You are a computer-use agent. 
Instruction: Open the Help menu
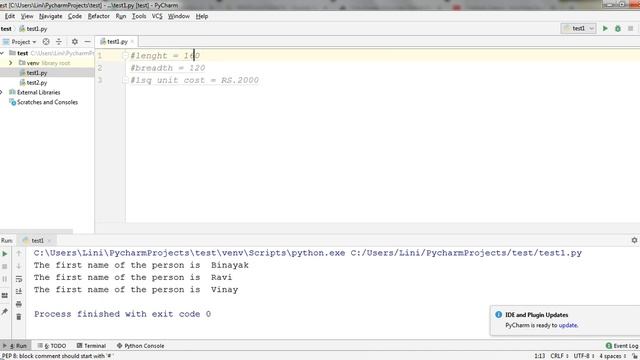[x=202, y=16]
